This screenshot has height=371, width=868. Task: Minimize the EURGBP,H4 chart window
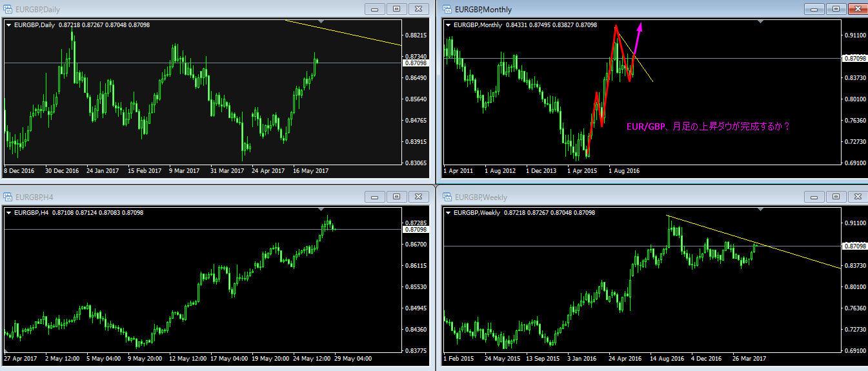374,197
